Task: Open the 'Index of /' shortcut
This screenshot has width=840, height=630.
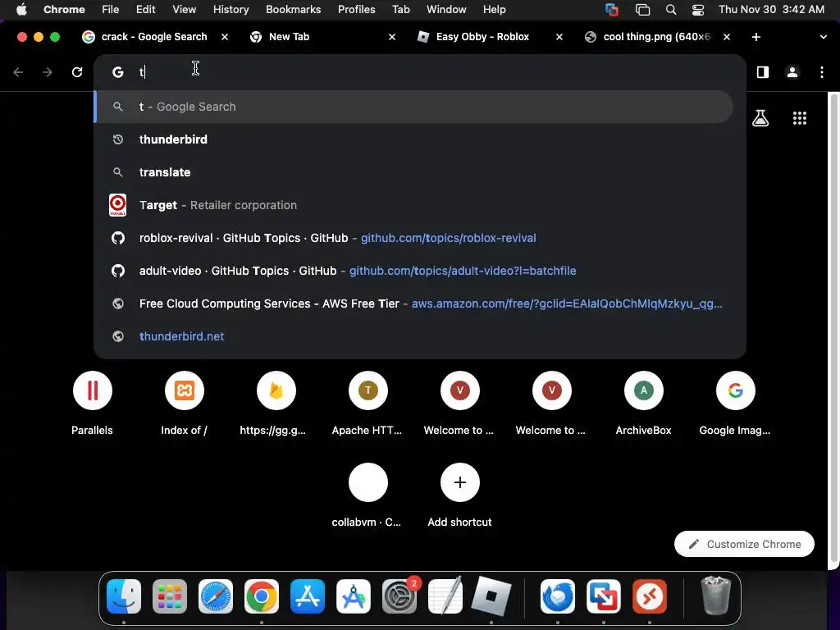Action: (x=185, y=403)
